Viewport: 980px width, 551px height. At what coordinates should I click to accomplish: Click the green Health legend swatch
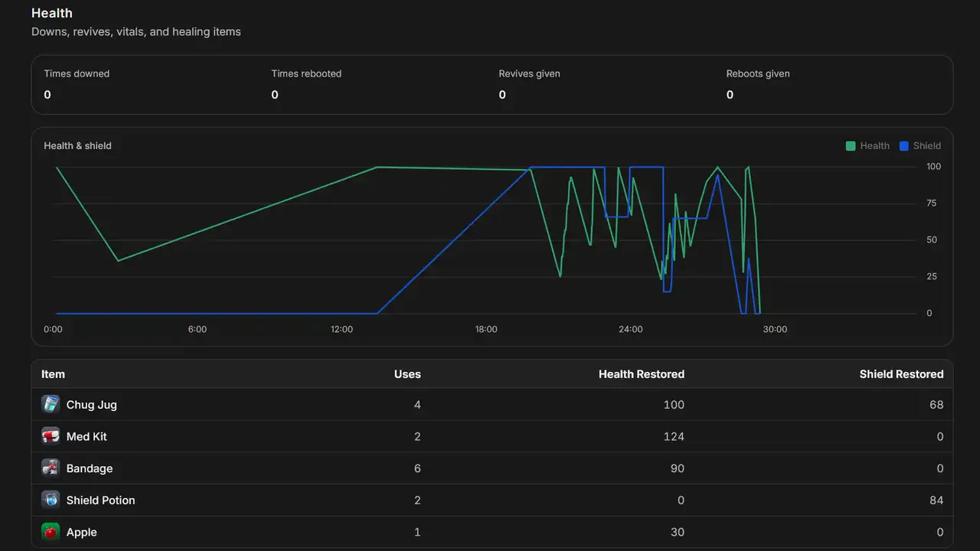click(851, 145)
